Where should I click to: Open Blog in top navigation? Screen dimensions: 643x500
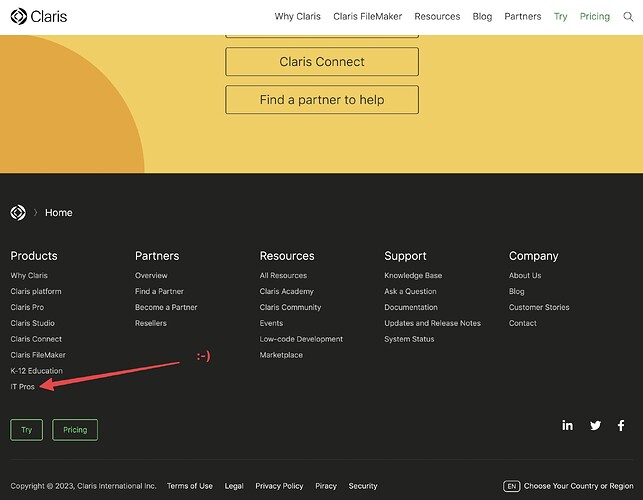pos(482,16)
